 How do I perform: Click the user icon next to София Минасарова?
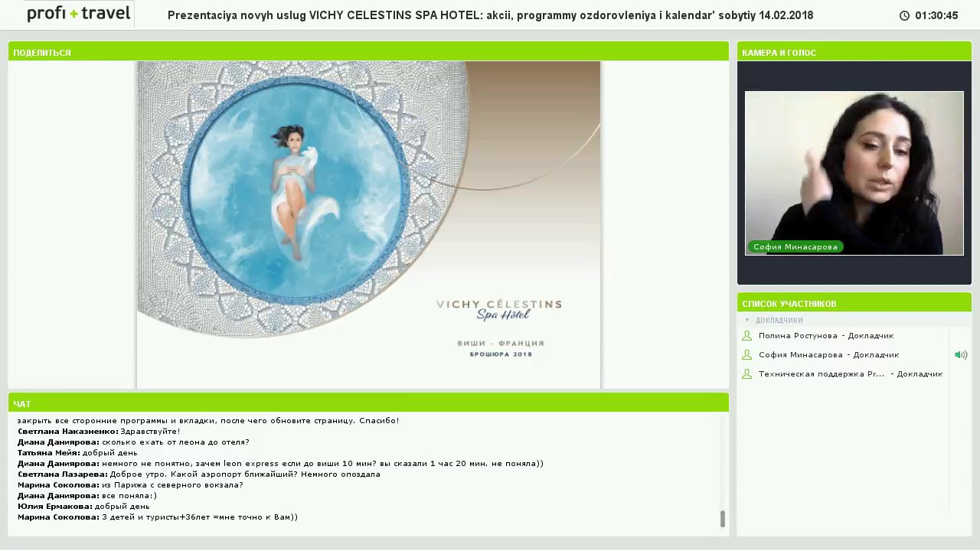pyautogui.click(x=746, y=355)
